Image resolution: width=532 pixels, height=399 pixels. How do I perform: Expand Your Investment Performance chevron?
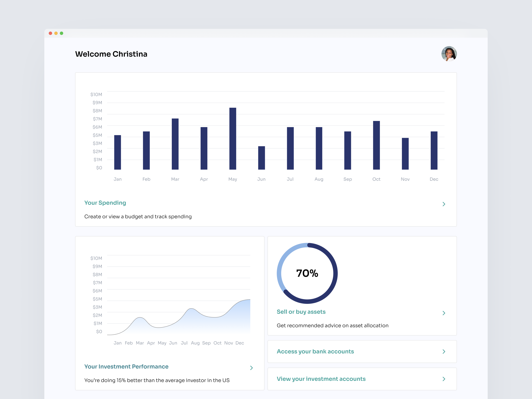click(251, 368)
